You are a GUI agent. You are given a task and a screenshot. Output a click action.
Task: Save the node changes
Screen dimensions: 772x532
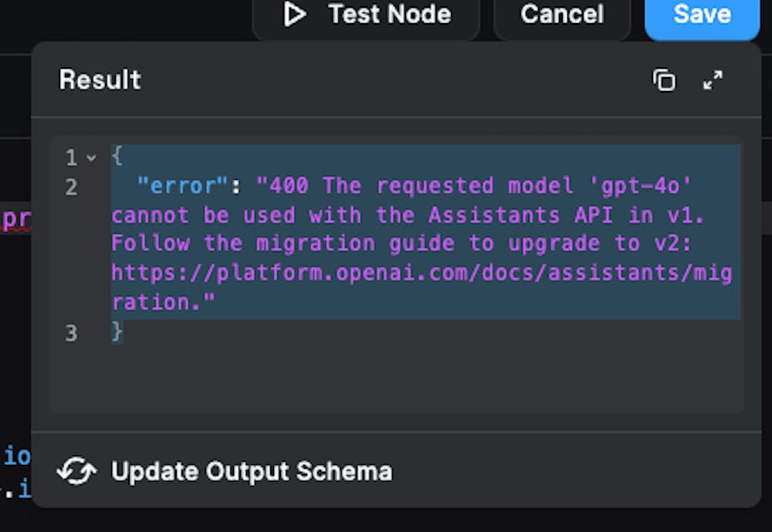tap(702, 15)
